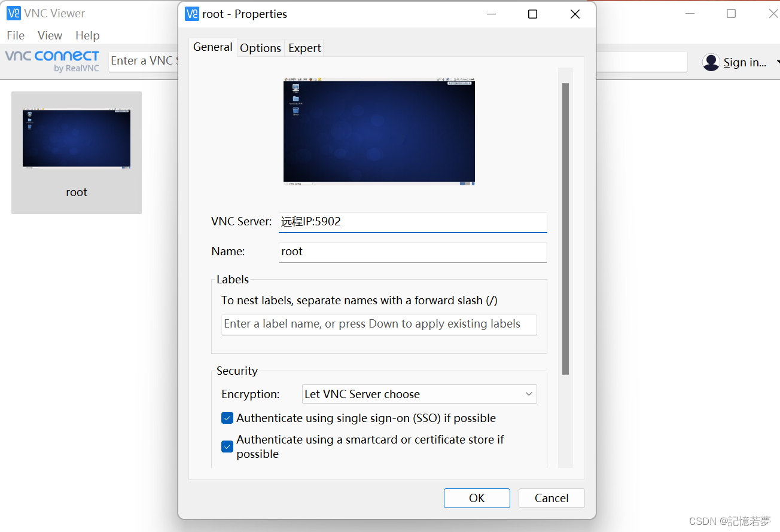Image resolution: width=780 pixels, height=532 pixels.
Task: Click the VNC Server address field
Action: [x=412, y=222]
